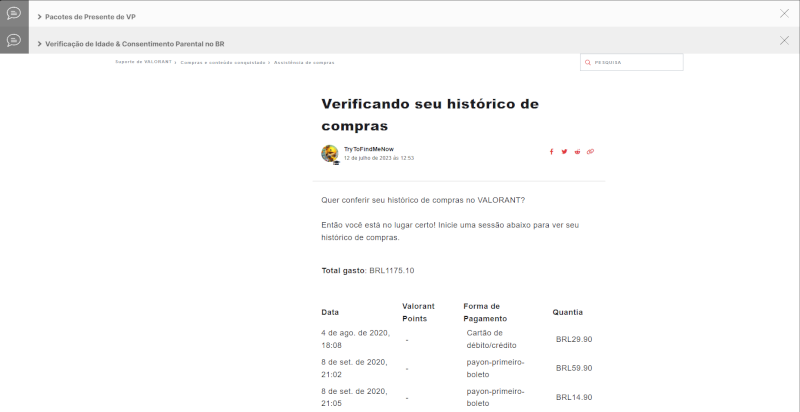Click payon-primeiro-boleto in BRL59.90 row
The height and width of the screenshot is (412, 800).
(x=495, y=368)
